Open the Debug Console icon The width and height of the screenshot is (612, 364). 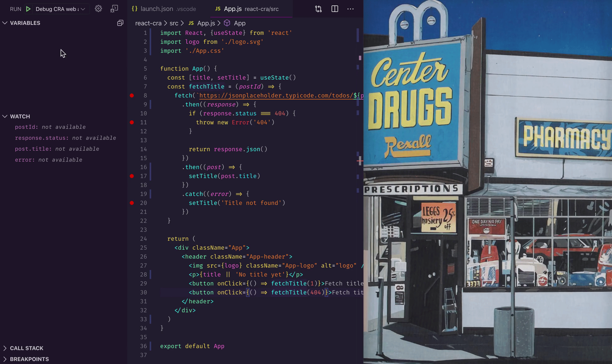[114, 9]
